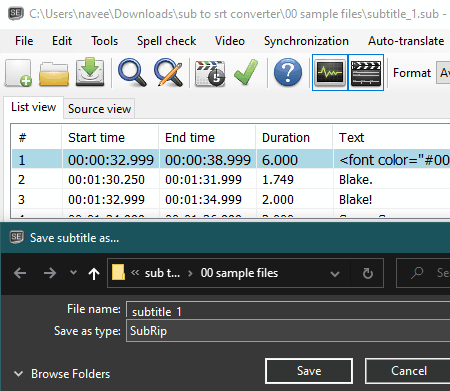The width and height of the screenshot is (450, 391).
Task: Open Help with the question mark icon
Action: click(x=288, y=72)
